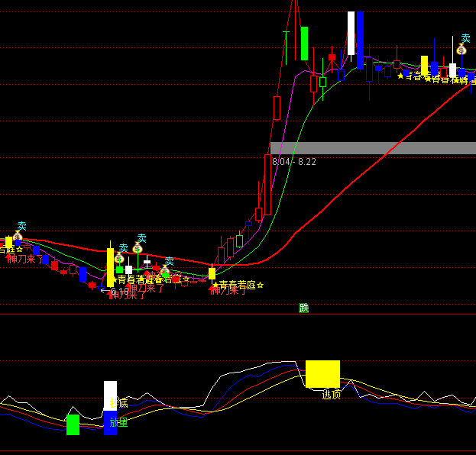The width and height of the screenshot is (476, 455).
Task: Click the hollow star after the rightmost lower 青春若庭
Action: coord(260,286)
